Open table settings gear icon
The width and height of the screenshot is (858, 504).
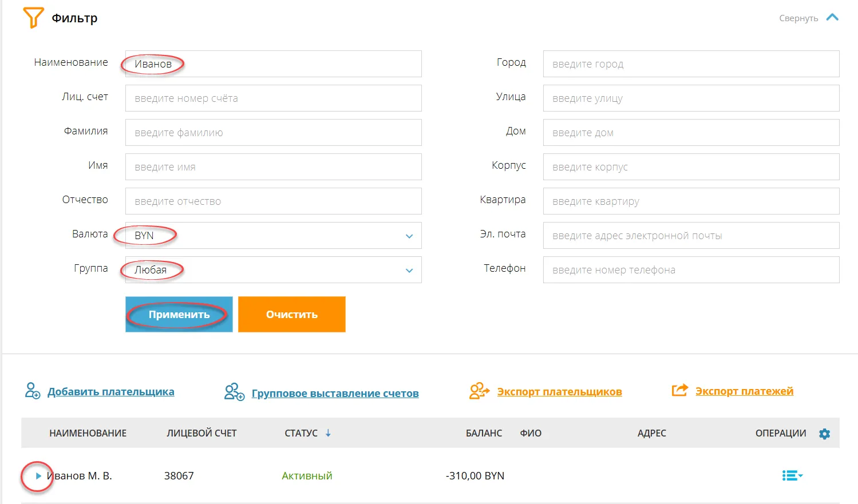click(824, 434)
